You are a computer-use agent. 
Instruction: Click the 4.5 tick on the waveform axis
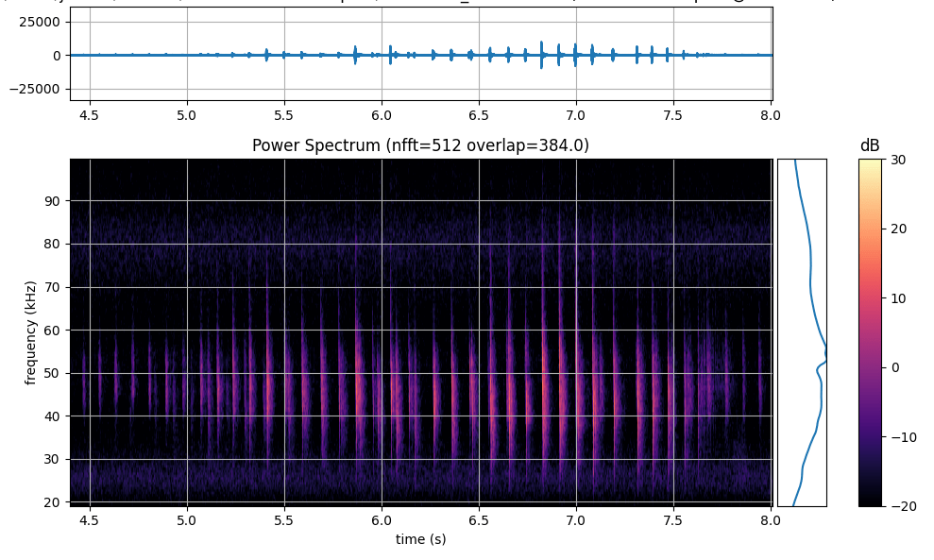[x=87, y=113]
